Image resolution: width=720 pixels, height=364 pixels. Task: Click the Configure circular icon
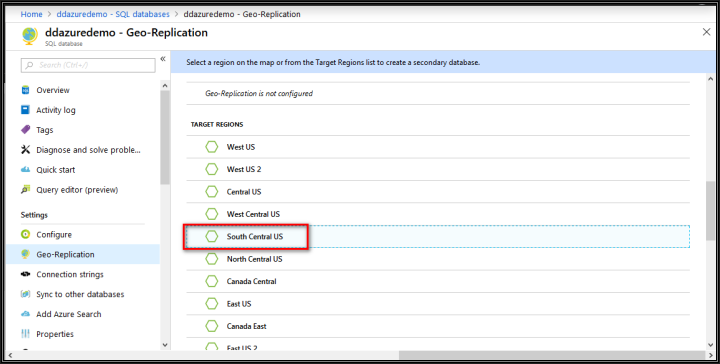26,234
